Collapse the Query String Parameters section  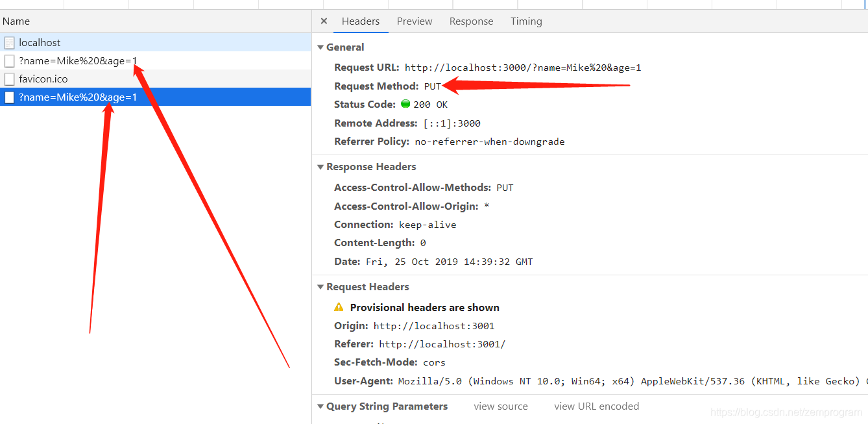coord(320,406)
